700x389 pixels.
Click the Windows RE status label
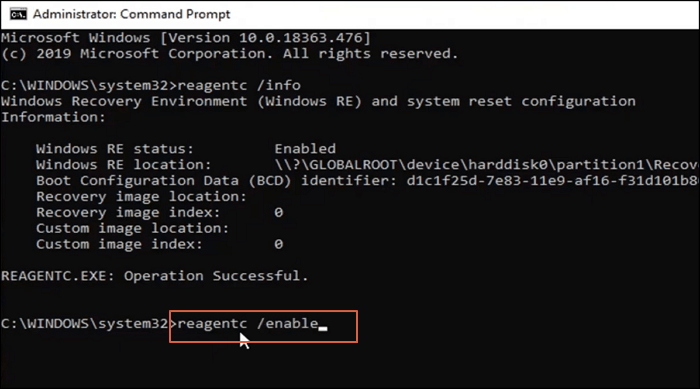(115, 149)
